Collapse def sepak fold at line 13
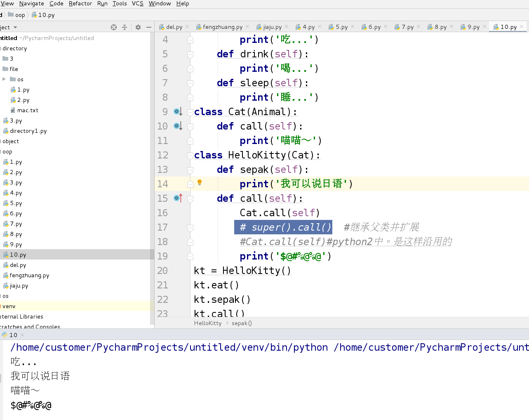 point(190,170)
